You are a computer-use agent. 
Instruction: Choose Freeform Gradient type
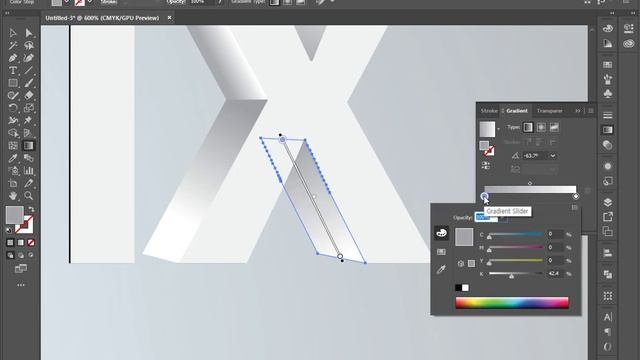(x=554, y=127)
